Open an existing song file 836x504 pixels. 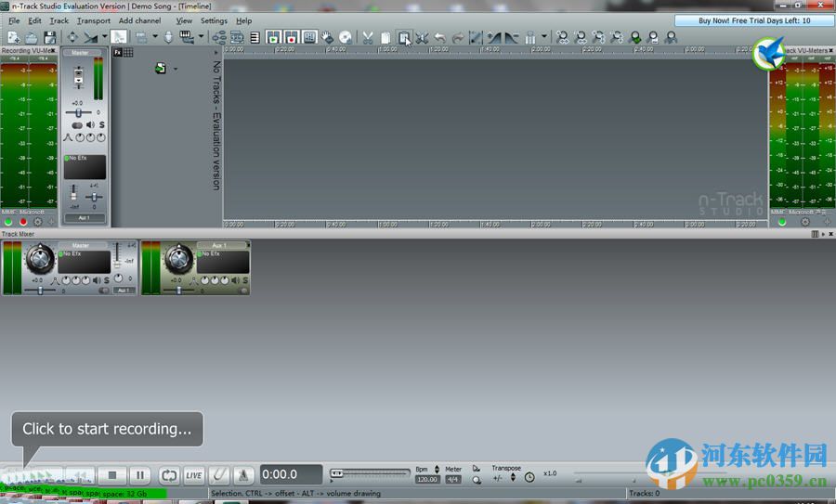point(32,37)
